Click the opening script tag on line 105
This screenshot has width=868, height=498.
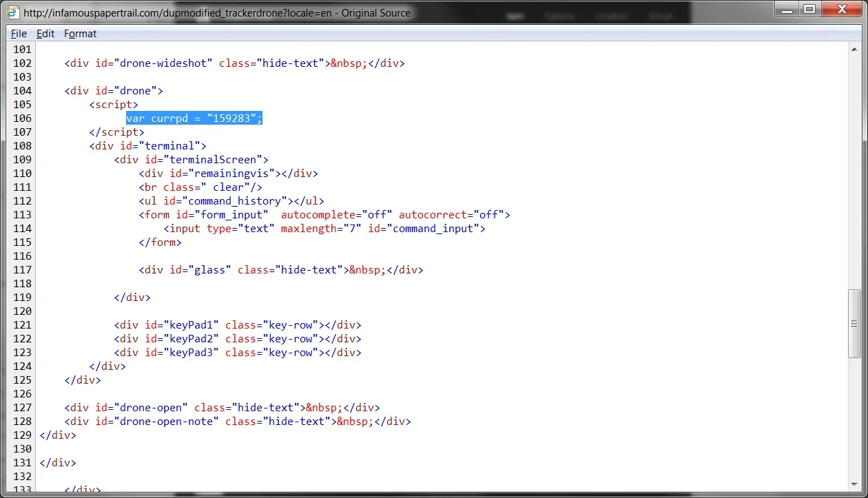pos(114,104)
